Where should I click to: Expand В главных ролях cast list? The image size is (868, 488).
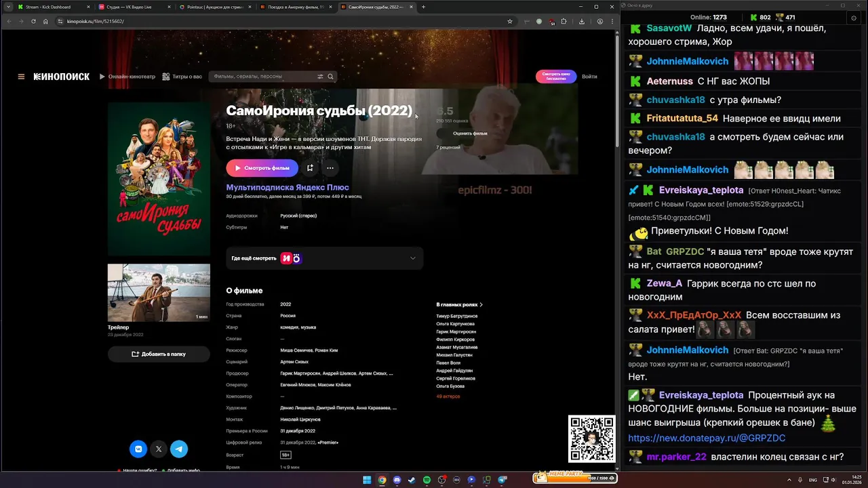coord(460,305)
